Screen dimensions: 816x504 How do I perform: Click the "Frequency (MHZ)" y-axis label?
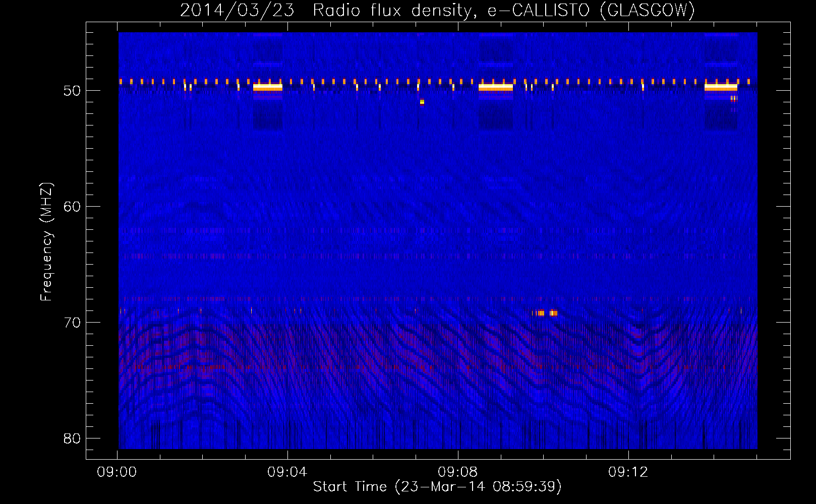[46, 242]
